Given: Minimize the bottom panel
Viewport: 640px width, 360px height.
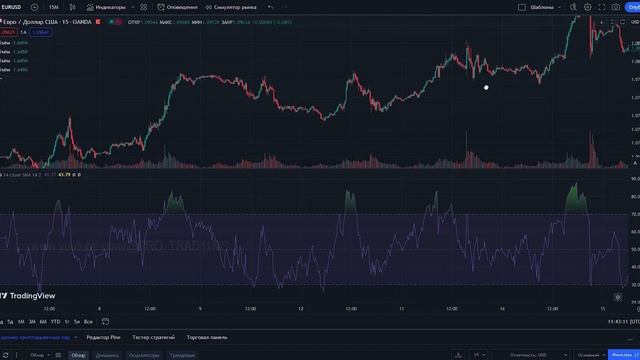Looking at the screenshot, I should (x=630, y=339).
